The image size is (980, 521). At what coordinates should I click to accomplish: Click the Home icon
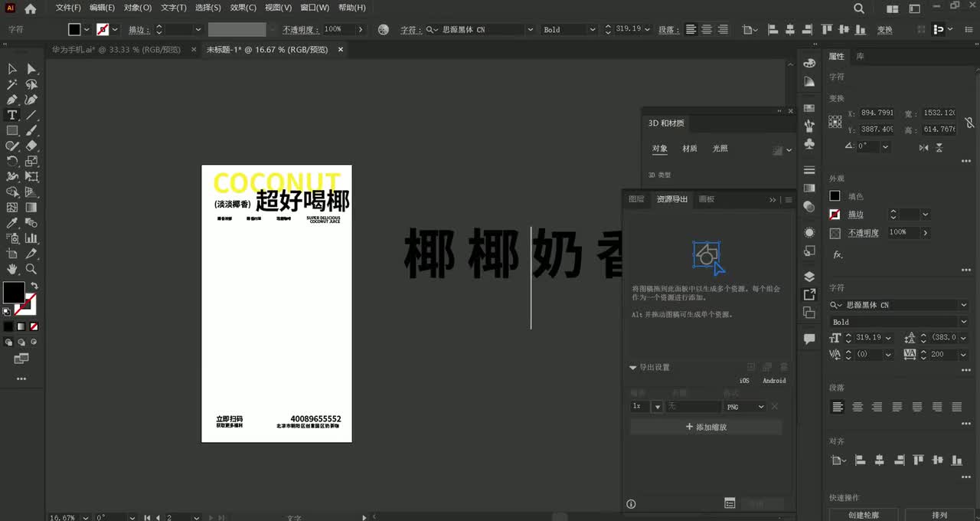click(30, 8)
